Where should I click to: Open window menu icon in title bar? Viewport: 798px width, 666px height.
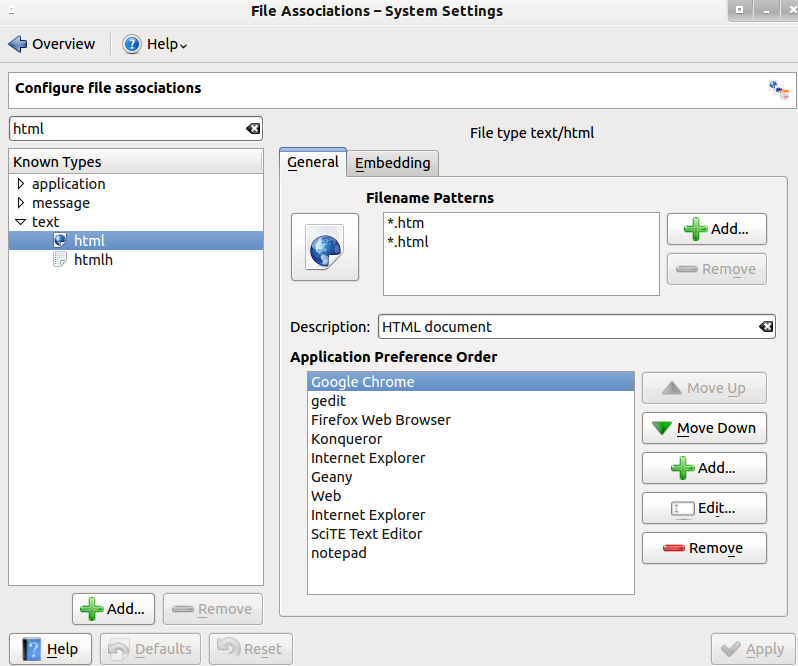click(x=11, y=11)
